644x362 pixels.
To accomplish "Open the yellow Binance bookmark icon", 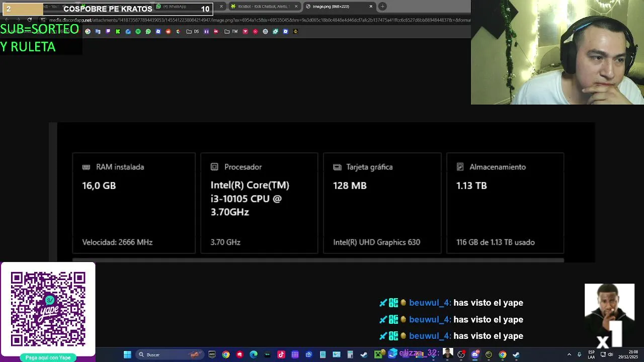I will point(295,31).
